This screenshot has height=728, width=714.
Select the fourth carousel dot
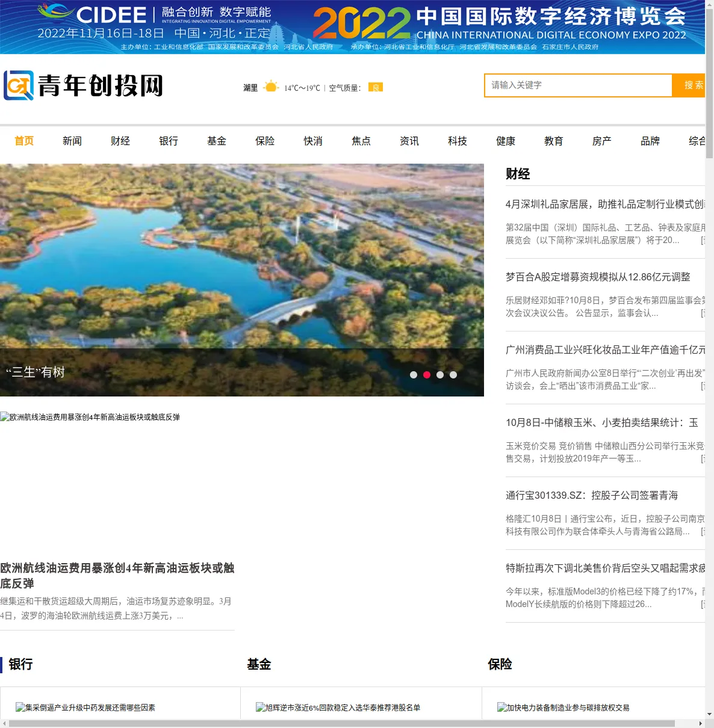tap(453, 375)
